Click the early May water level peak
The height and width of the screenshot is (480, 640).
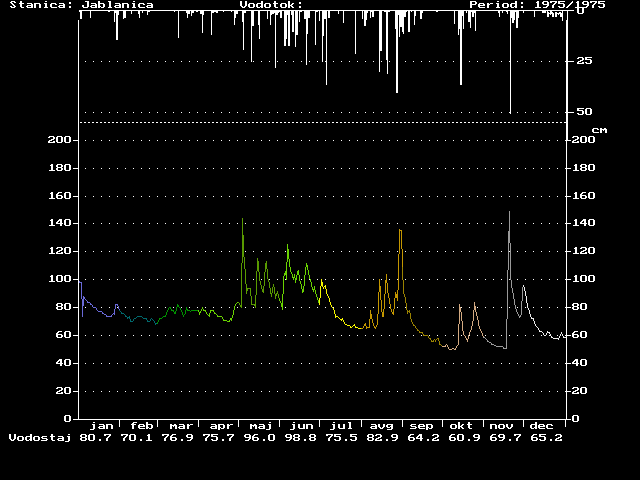coord(242,219)
